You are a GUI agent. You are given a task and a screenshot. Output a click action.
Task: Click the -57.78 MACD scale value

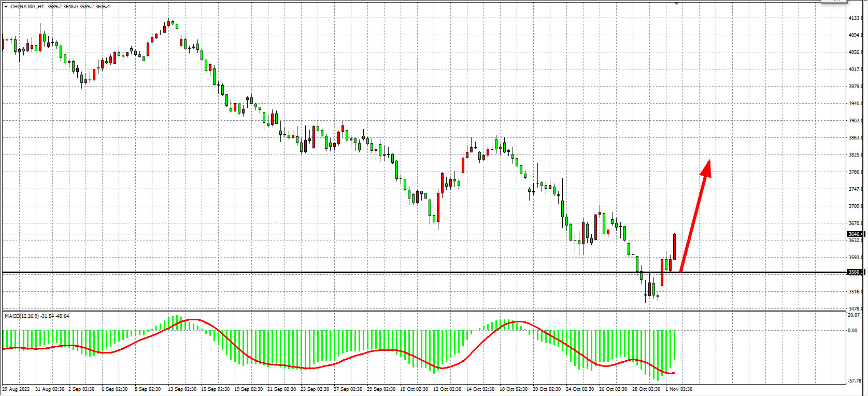(855, 381)
